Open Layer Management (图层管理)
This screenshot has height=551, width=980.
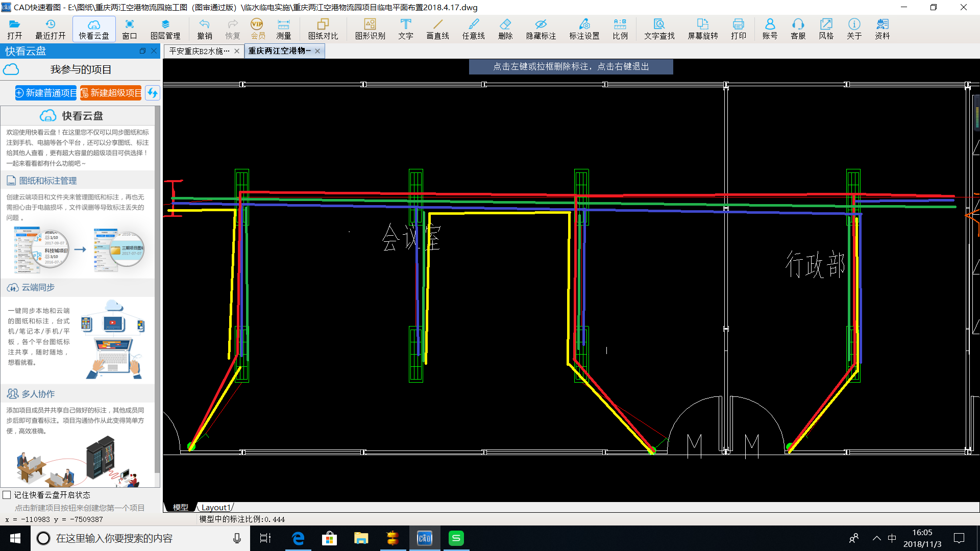pyautogui.click(x=165, y=29)
